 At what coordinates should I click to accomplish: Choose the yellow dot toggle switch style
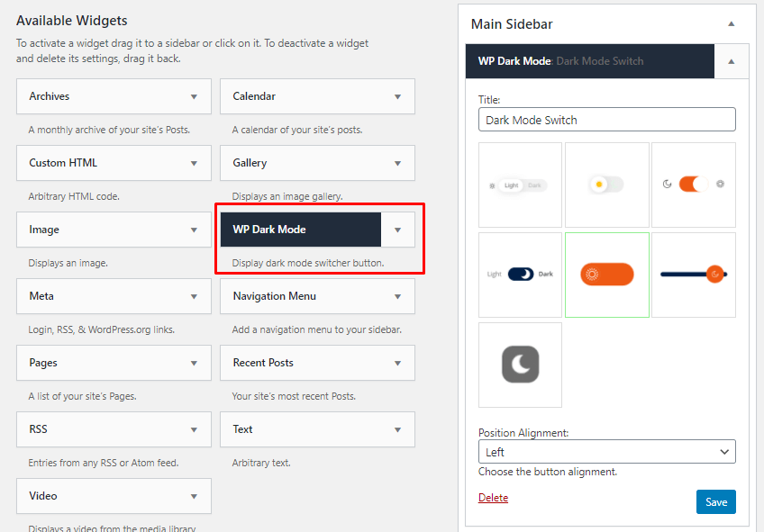606,185
